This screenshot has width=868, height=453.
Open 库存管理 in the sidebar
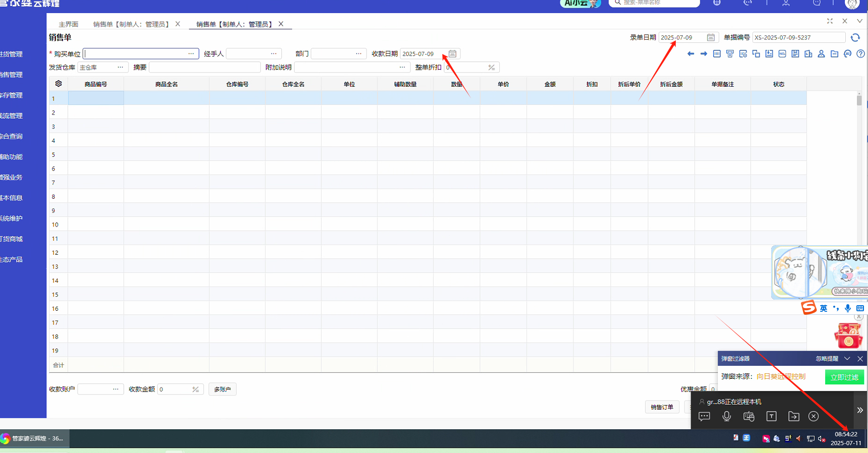pyautogui.click(x=11, y=95)
